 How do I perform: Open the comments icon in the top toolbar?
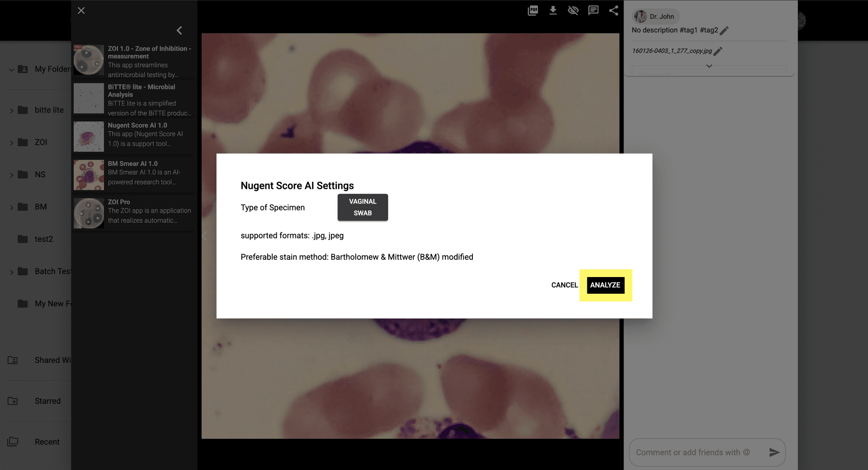pos(593,10)
